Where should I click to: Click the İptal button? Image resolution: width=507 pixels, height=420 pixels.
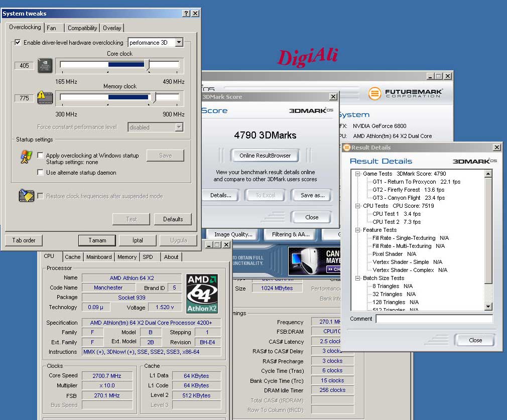click(x=138, y=240)
